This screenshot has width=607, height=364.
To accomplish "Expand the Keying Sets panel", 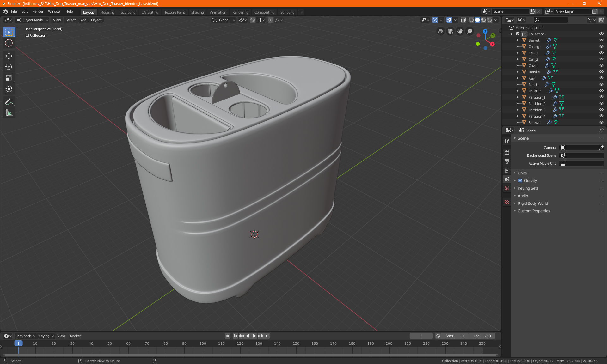I will coord(528,188).
